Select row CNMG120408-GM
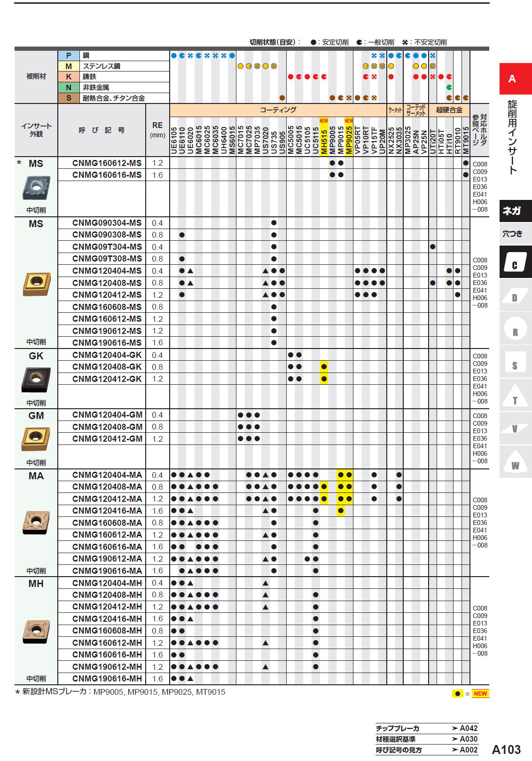 264,427
